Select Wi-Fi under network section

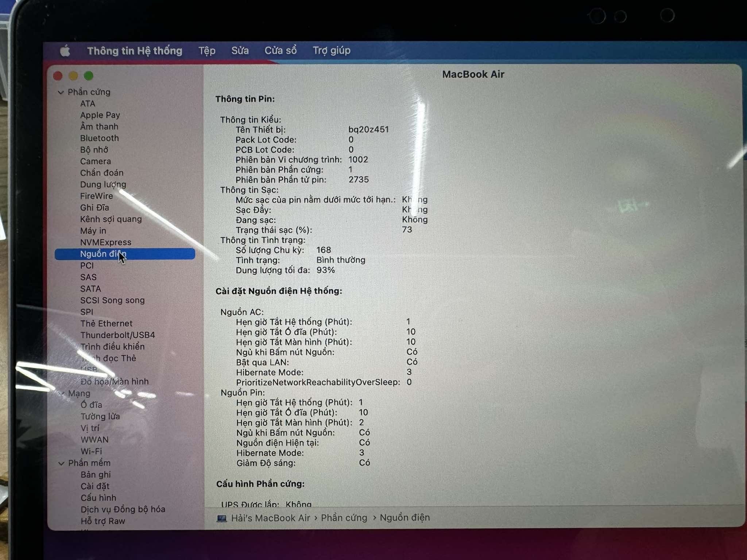tap(91, 451)
